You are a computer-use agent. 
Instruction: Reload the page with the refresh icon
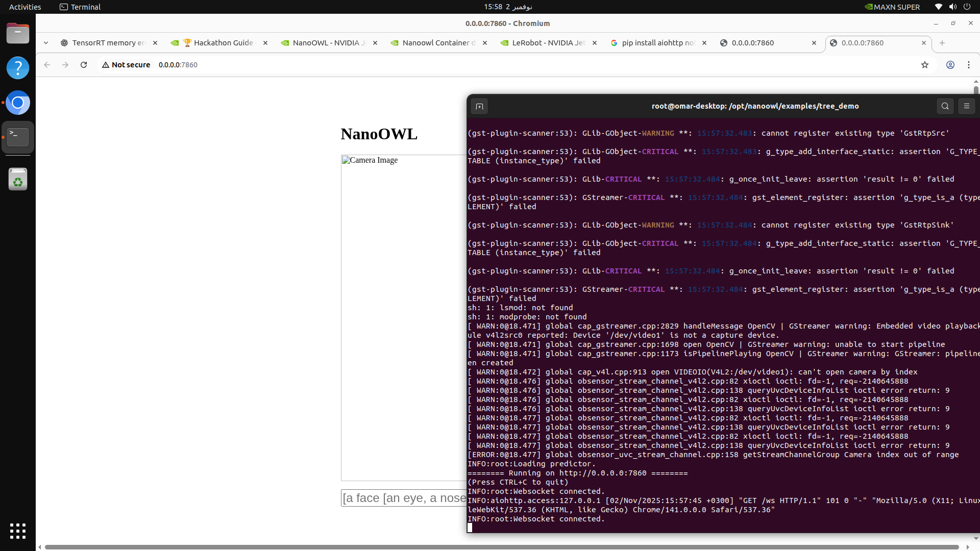point(84,65)
